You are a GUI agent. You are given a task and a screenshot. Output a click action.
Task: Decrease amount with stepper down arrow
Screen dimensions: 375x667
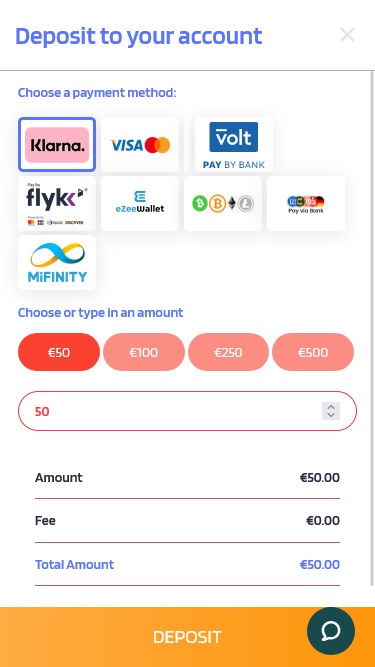point(331,416)
